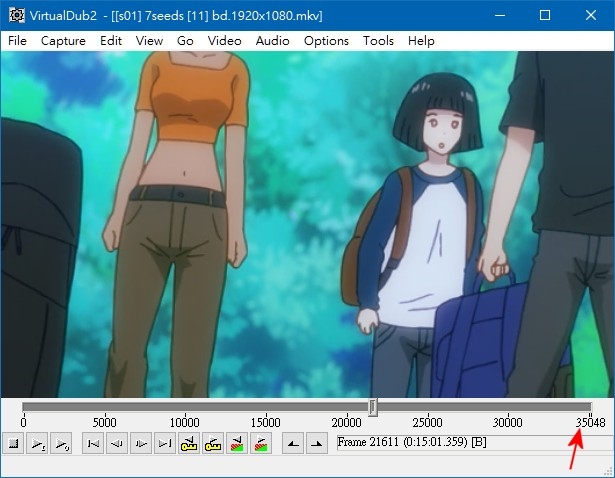Click the Frame 21611 position field
The image size is (615, 478).
[474, 442]
